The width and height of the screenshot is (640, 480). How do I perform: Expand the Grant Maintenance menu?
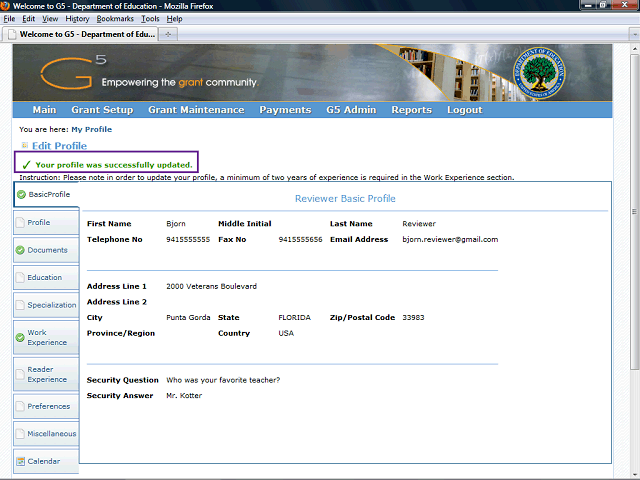(x=196, y=110)
